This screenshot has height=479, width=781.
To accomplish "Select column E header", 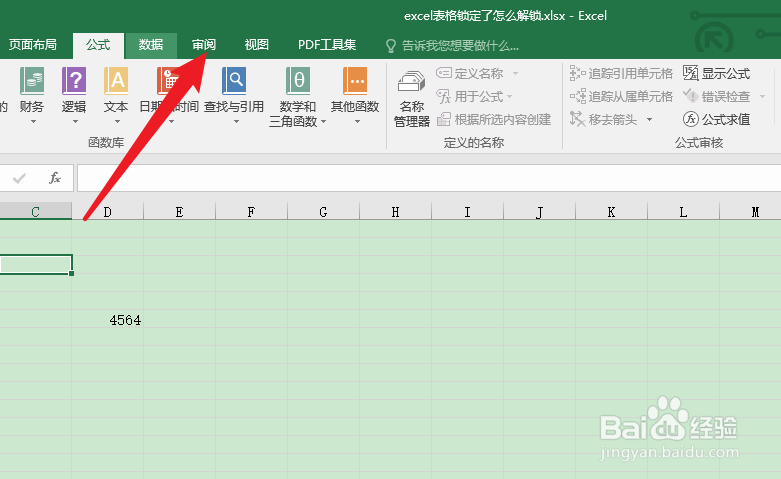I will pyautogui.click(x=179, y=212).
